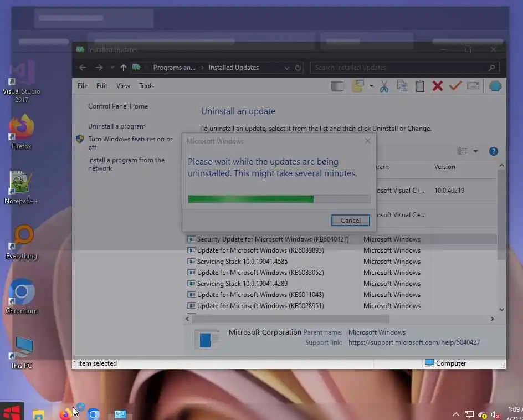Viewport: 523px width, 420px height.
Task: Click version value 10.0.40219
Action: [x=449, y=191]
